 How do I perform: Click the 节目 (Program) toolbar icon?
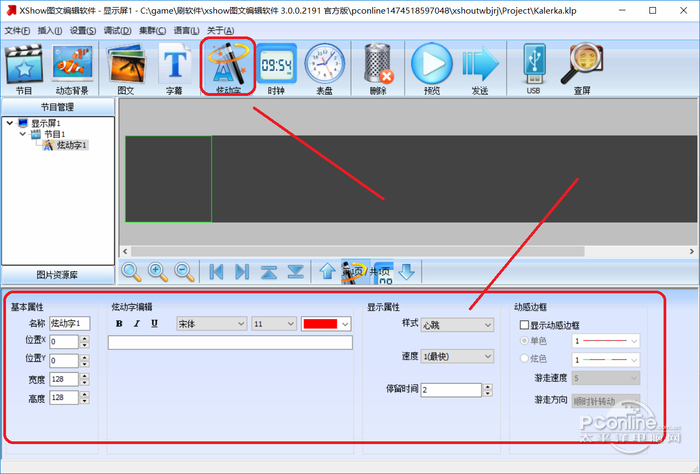pos(24,69)
